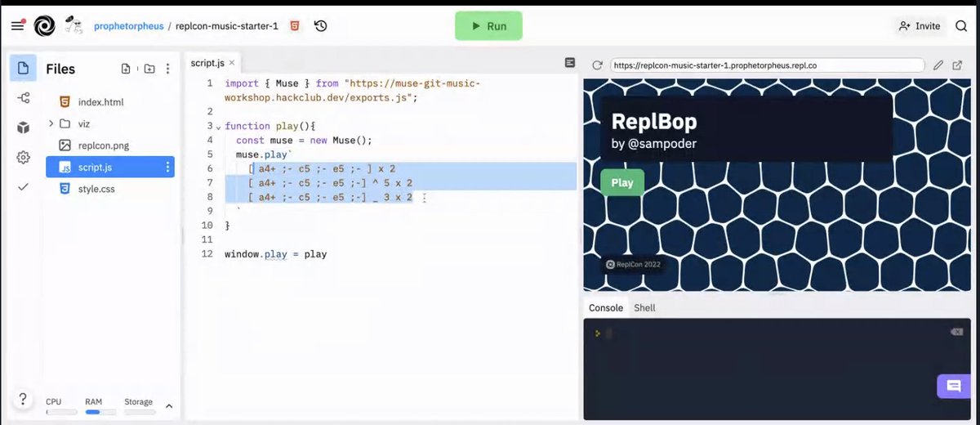Click the webview pencil edit icon
This screenshot has height=425, width=980.
pos(938,65)
